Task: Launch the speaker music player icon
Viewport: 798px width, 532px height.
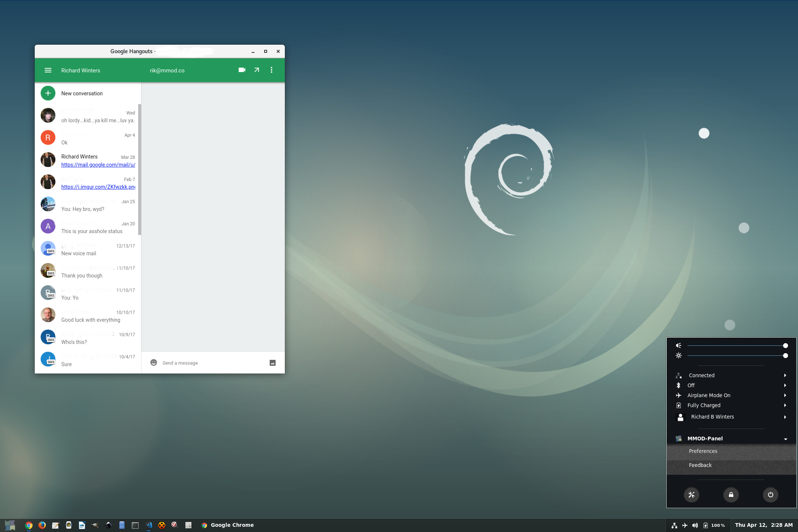Action: [69, 525]
